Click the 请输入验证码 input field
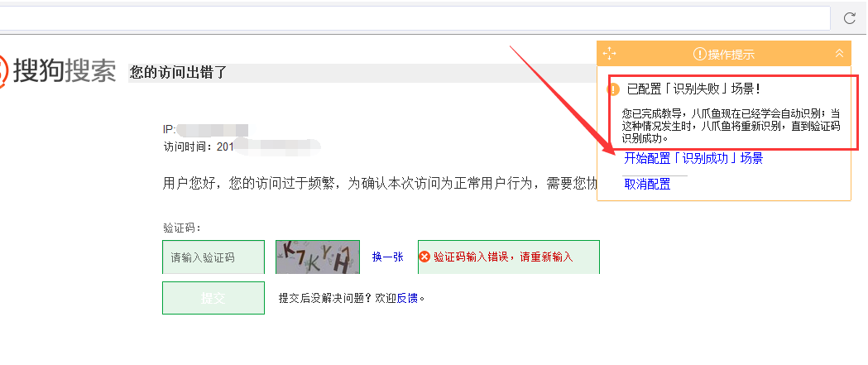The image size is (868, 365). point(213,257)
